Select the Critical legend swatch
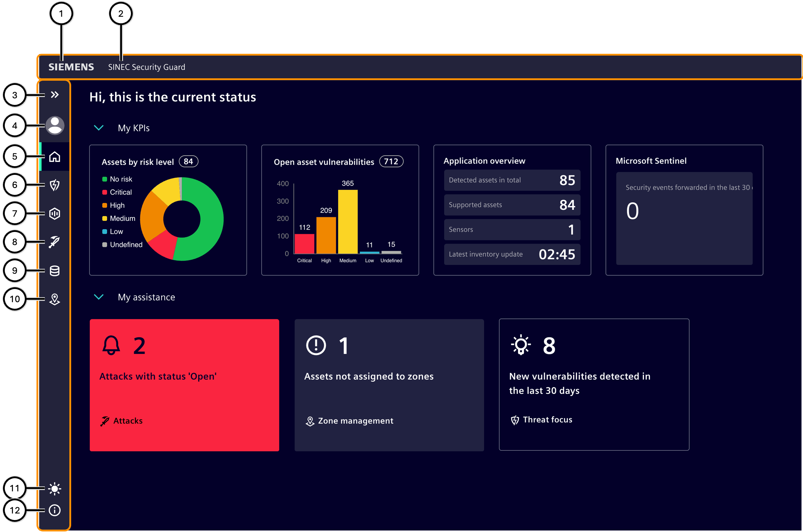Screen dimensions: 803x532 coord(105,192)
